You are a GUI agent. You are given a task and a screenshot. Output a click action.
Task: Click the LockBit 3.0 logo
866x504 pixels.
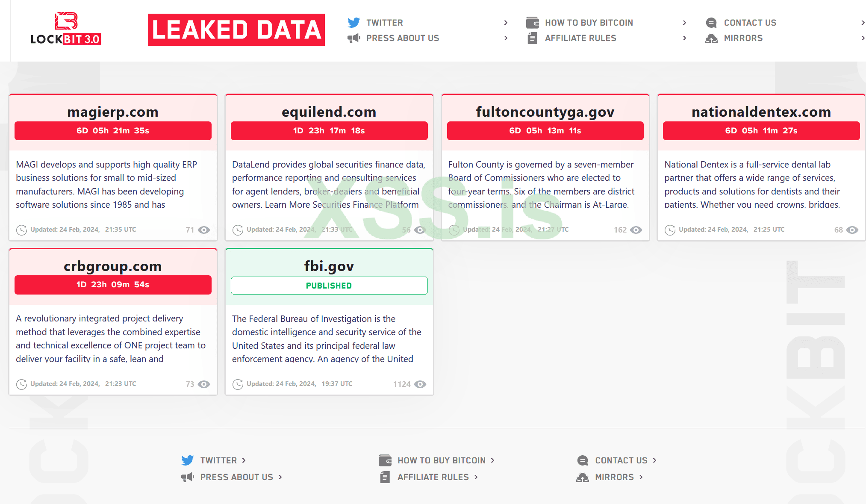[66, 29]
